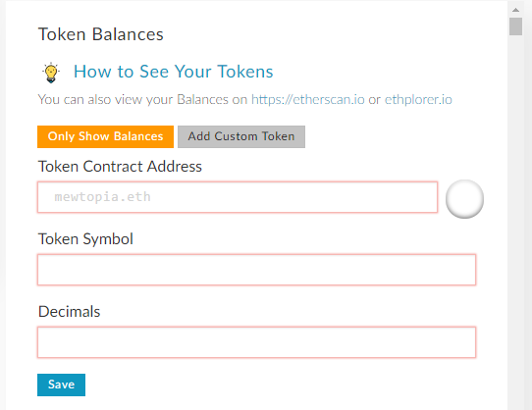
Task: Click the Decimals label
Action: coord(70,312)
